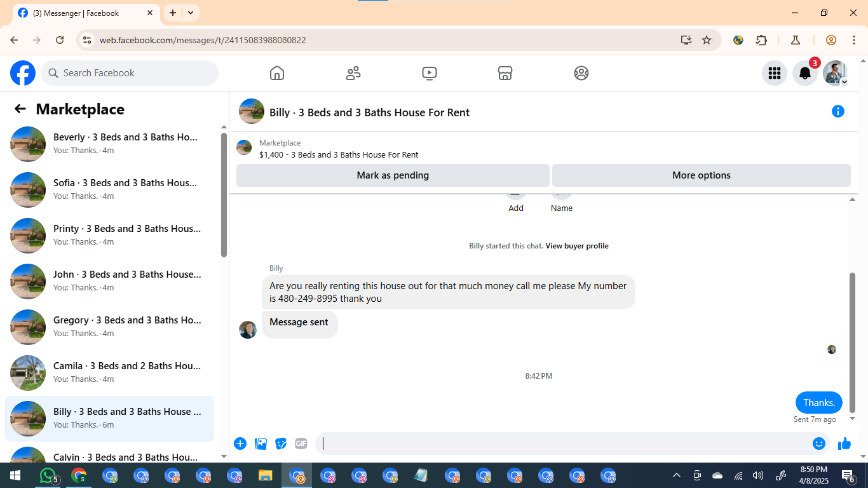Open Printy's conversation in the list
The height and width of the screenshot is (488, 868).
pos(109,235)
